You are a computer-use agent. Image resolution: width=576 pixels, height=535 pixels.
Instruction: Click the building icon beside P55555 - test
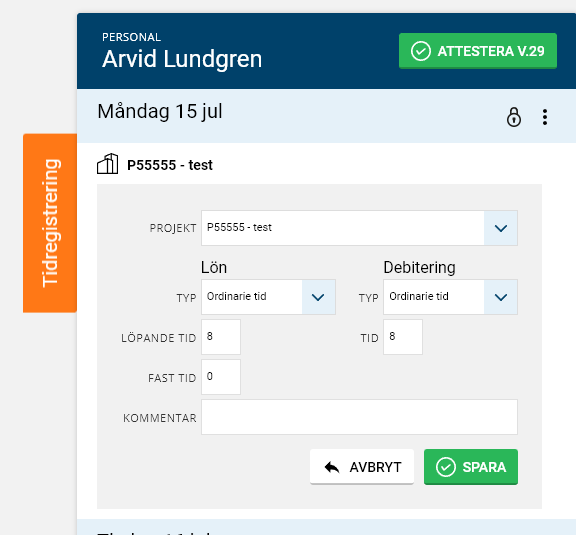[108, 164]
